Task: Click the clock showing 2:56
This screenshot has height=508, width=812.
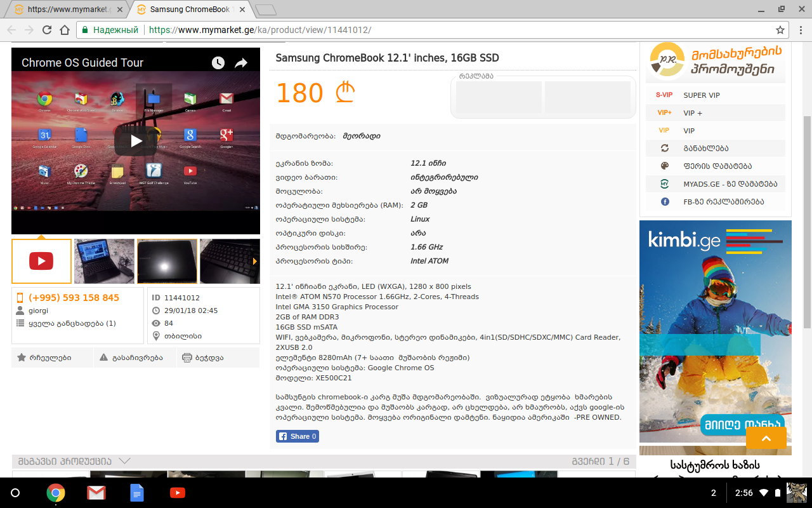Action: tap(743, 493)
